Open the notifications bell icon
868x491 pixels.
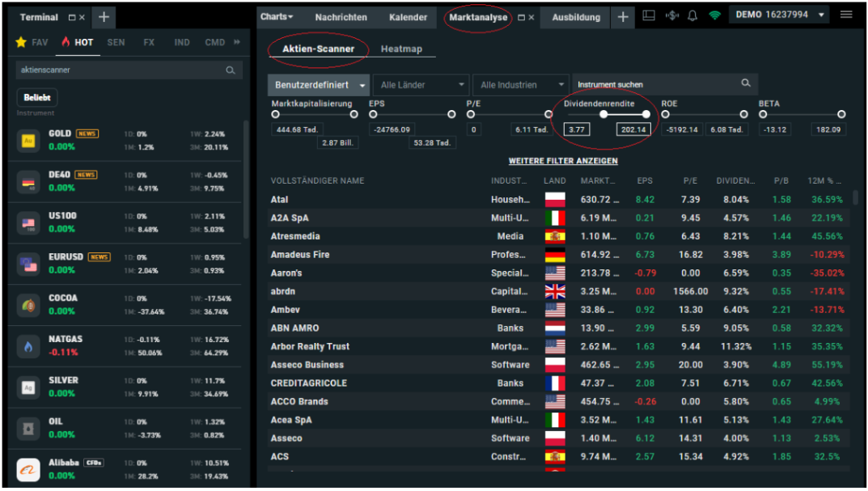pyautogui.click(x=692, y=14)
